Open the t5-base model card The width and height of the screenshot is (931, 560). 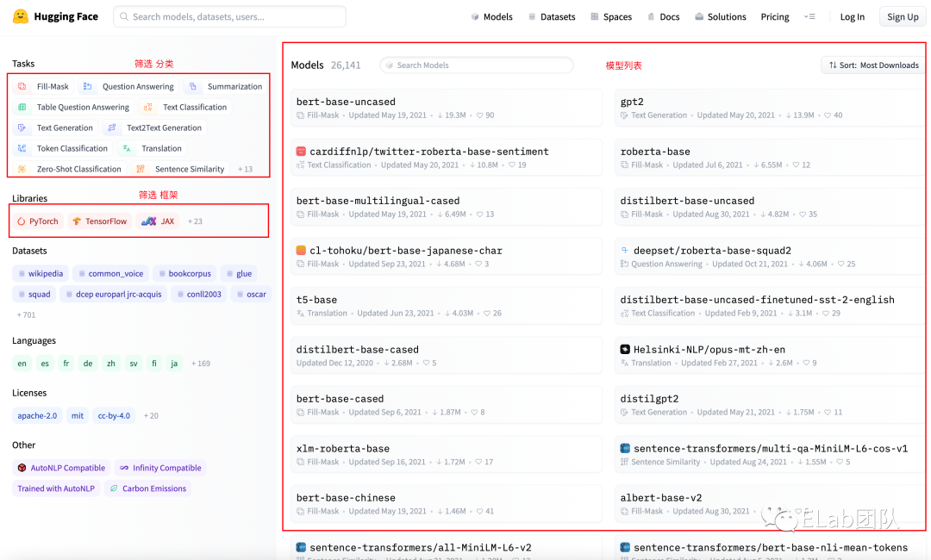tap(447, 306)
